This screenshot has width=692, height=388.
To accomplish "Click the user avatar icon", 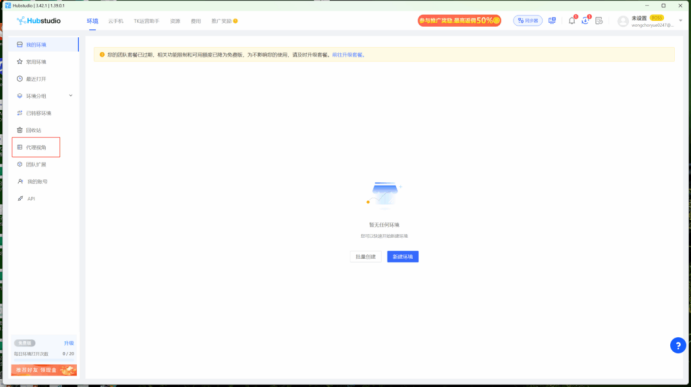I will pyautogui.click(x=623, y=21).
